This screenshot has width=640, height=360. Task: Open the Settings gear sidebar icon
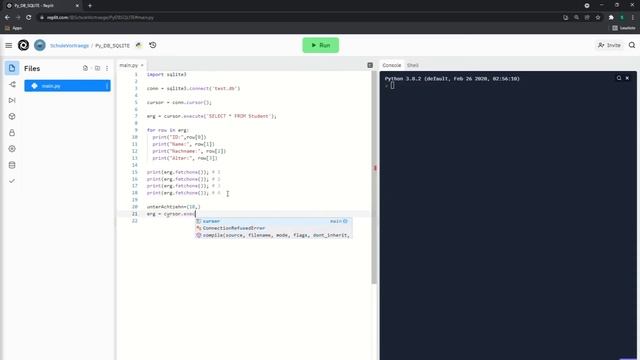(x=12, y=149)
